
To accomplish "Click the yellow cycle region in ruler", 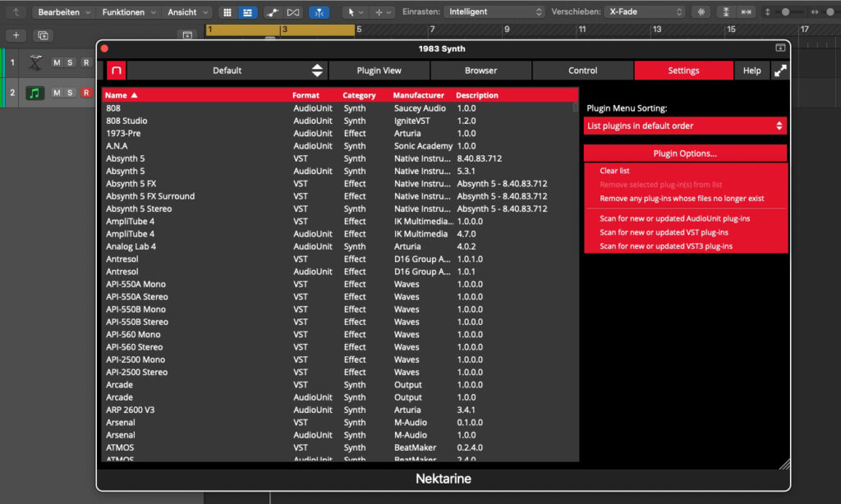I will tap(280, 30).
